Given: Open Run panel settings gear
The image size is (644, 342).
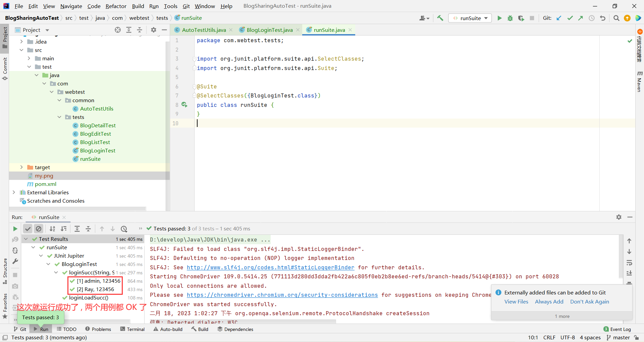Looking at the screenshot, I should [x=619, y=217].
